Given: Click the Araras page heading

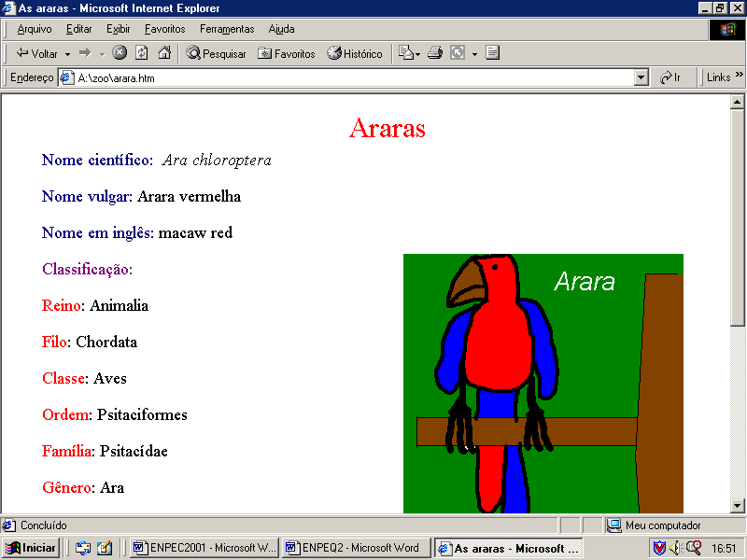Looking at the screenshot, I should pyautogui.click(x=387, y=128).
